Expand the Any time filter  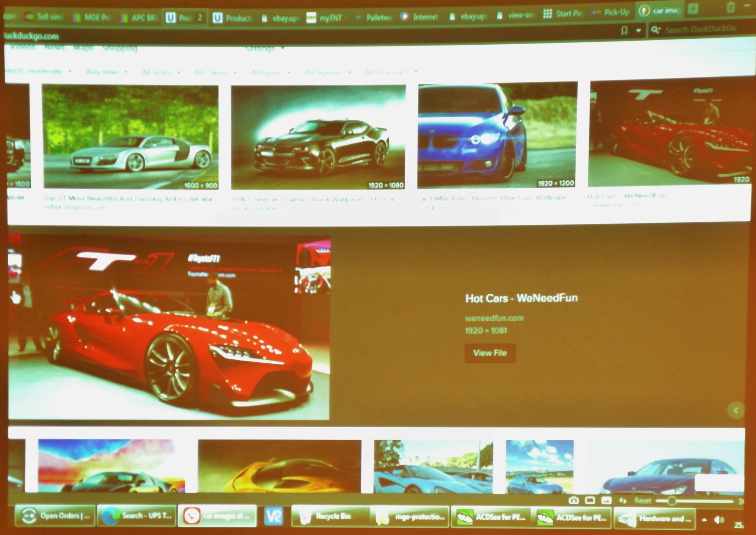tap(106, 72)
